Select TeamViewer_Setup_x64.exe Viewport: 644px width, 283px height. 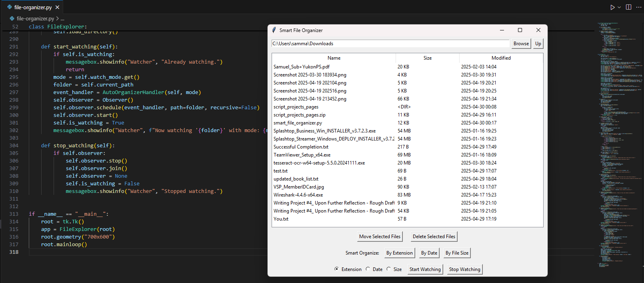[407, 155]
